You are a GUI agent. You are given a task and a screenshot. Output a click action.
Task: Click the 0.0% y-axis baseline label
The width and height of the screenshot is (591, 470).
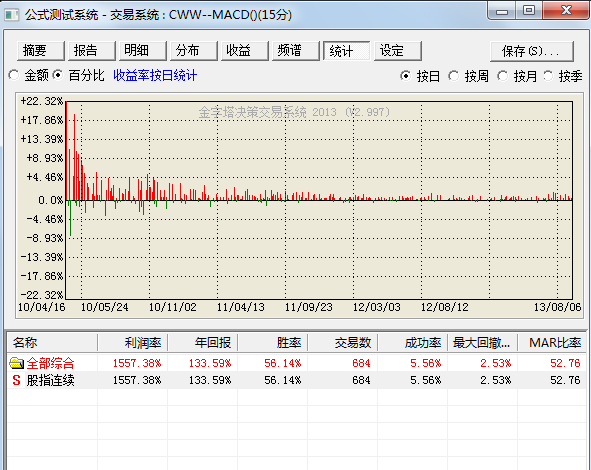point(51,200)
